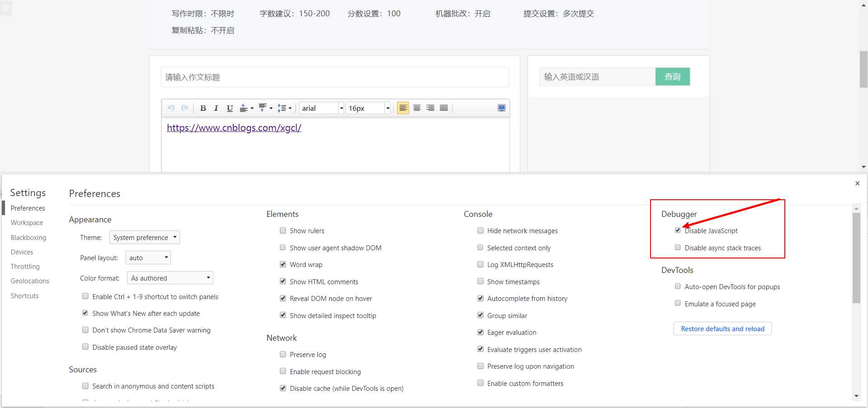This screenshot has height=408, width=868.
Task: Toggle bold formatting in the editor
Action: point(203,108)
